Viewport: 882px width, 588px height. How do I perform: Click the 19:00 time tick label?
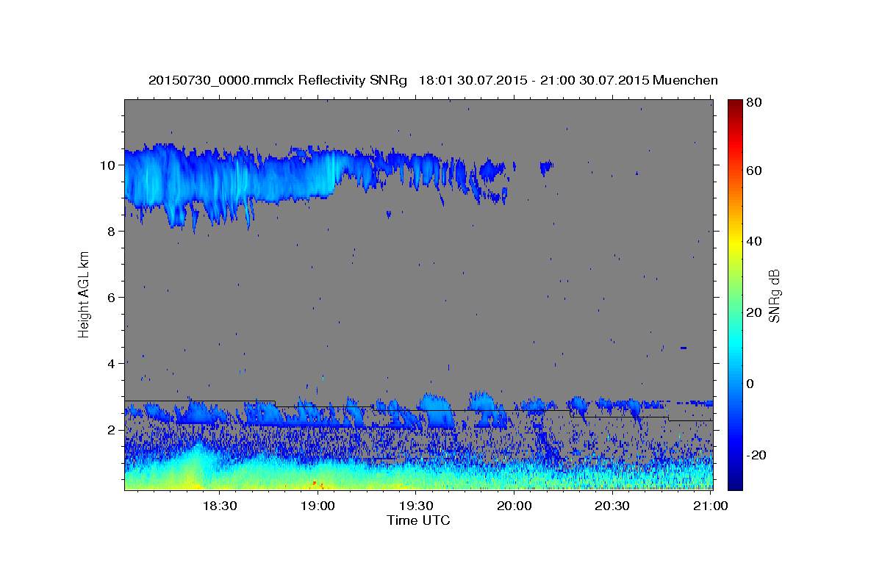(318, 506)
